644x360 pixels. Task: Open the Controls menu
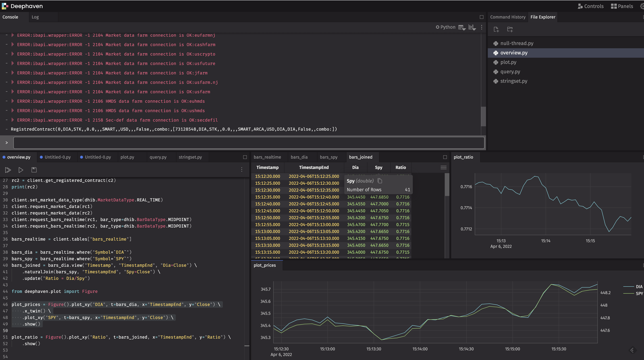(591, 6)
